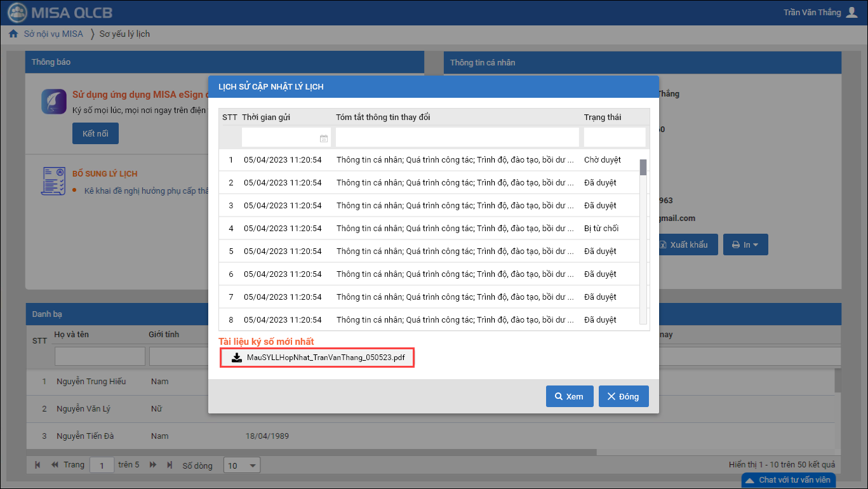Expand the In print dropdown

pyautogui.click(x=745, y=245)
